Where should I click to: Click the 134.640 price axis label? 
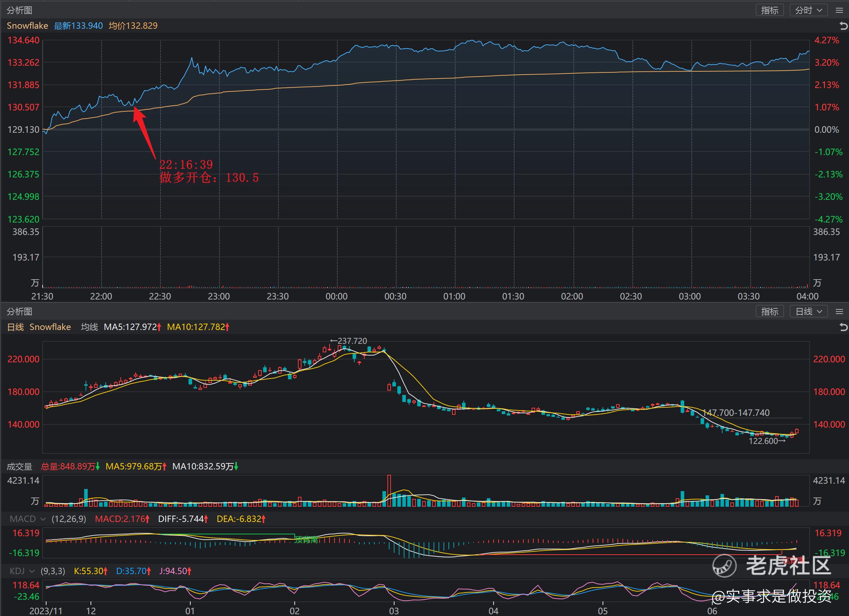[23, 40]
